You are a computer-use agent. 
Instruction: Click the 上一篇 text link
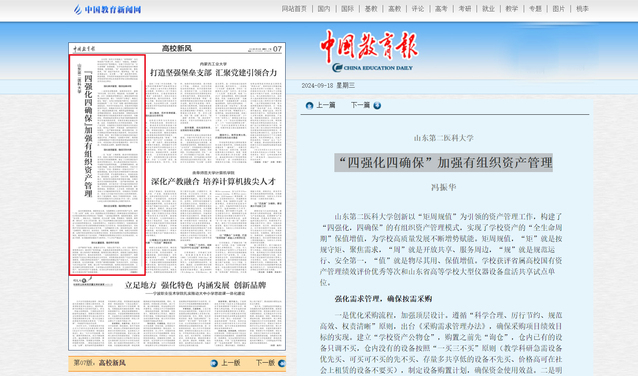click(x=326, y=105)
